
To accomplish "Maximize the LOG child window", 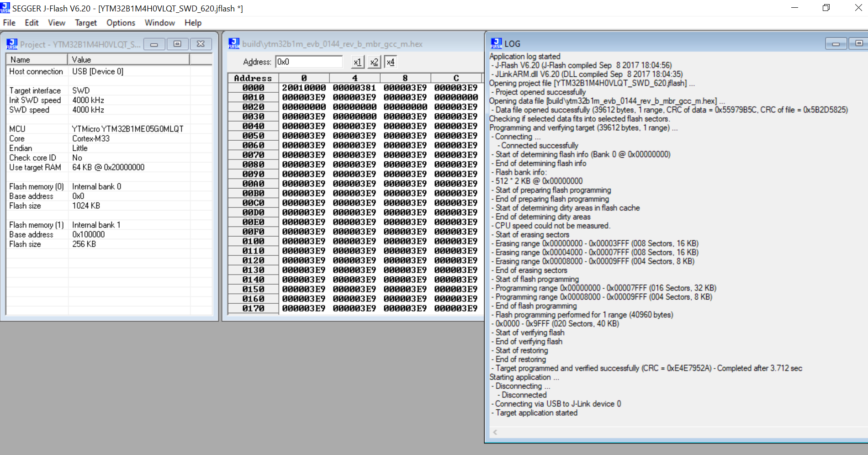I will tap(858, 43).
